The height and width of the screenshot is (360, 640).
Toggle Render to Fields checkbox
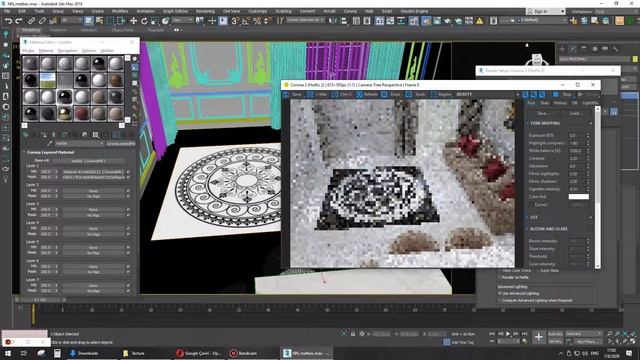coord(500,277)
